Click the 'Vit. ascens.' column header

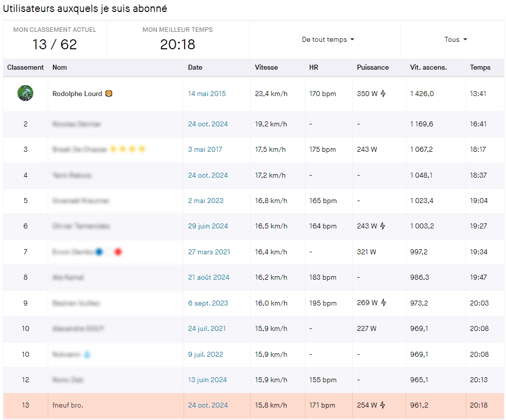pos(428,67)
